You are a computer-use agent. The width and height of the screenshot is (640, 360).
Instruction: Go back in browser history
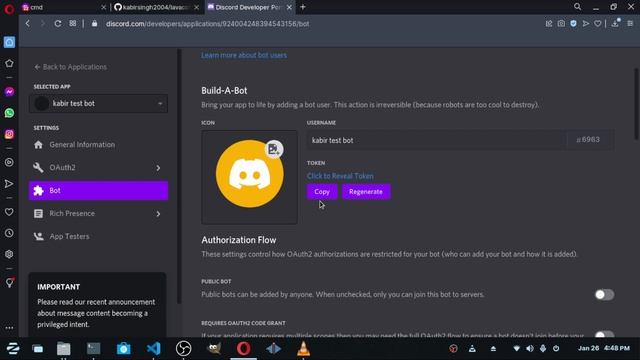(28, 24)
